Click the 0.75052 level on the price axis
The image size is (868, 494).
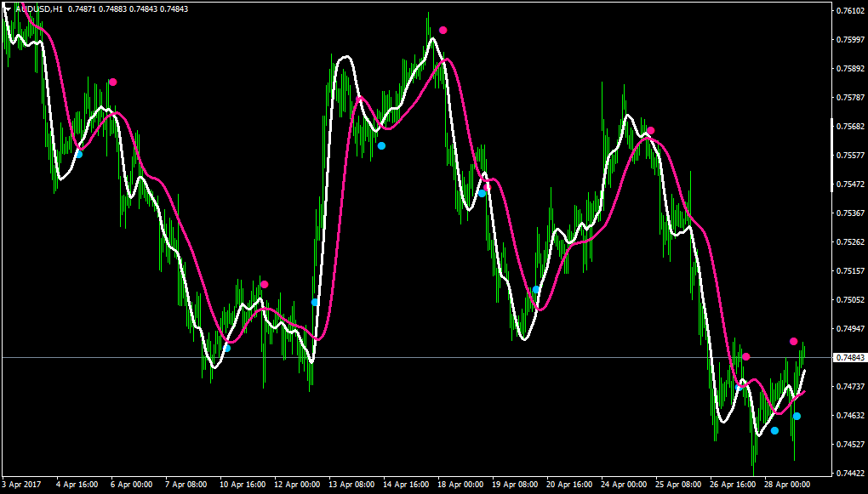coord(851,300)
